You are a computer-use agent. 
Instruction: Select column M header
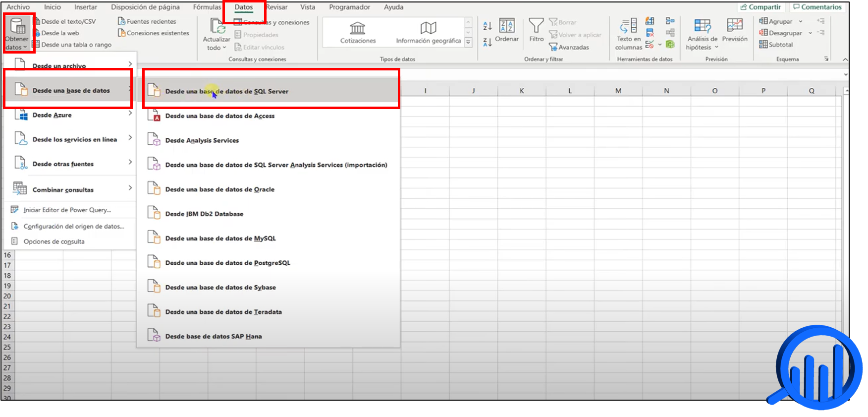point(618,91)
